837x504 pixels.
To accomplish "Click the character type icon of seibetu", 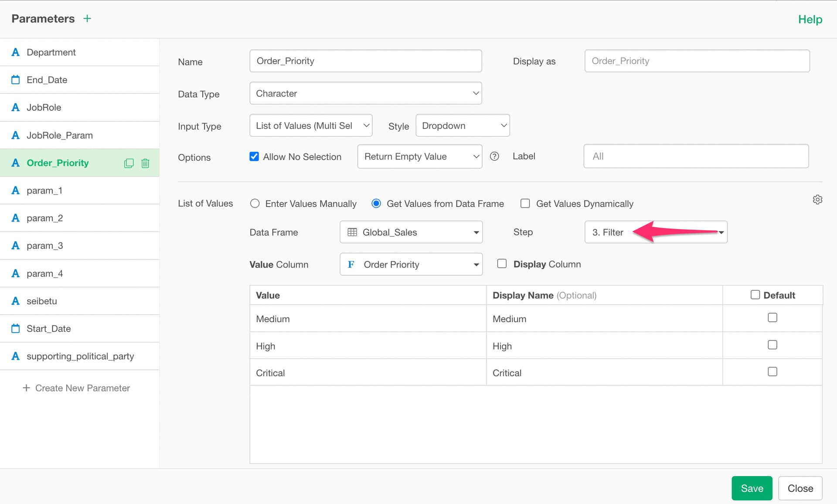I will [x=16, y=301].
